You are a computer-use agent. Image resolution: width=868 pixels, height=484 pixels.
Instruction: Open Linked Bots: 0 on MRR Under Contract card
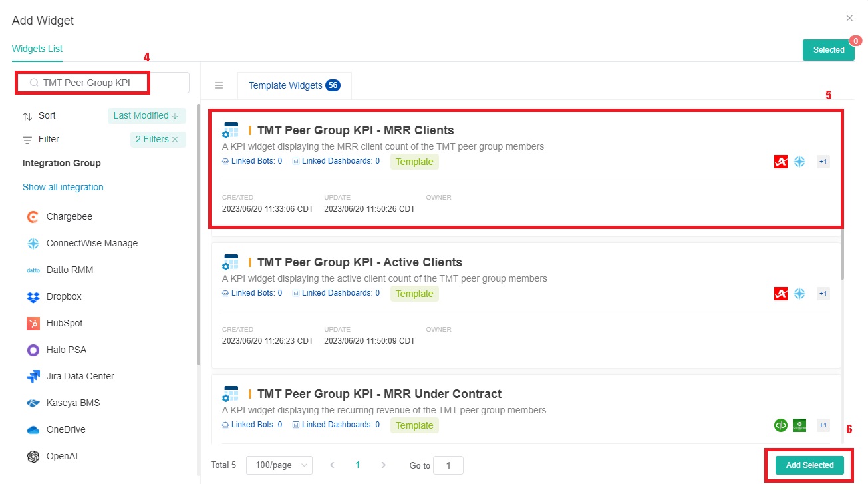pyautogui.click(x=252, y=425)
